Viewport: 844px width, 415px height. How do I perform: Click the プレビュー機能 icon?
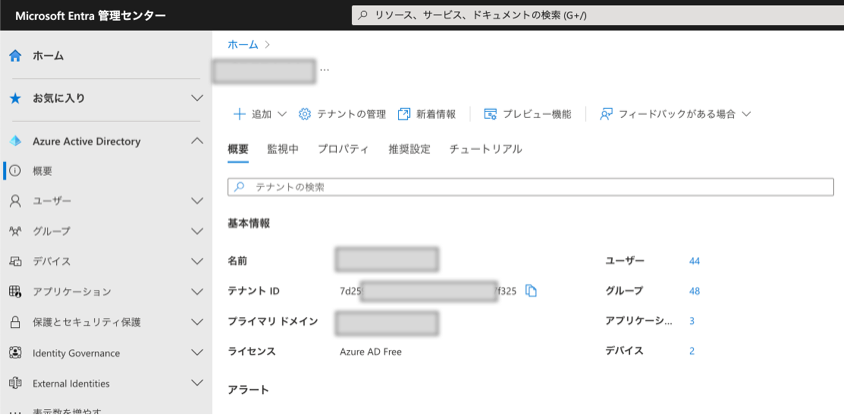(x=490, y=114)
